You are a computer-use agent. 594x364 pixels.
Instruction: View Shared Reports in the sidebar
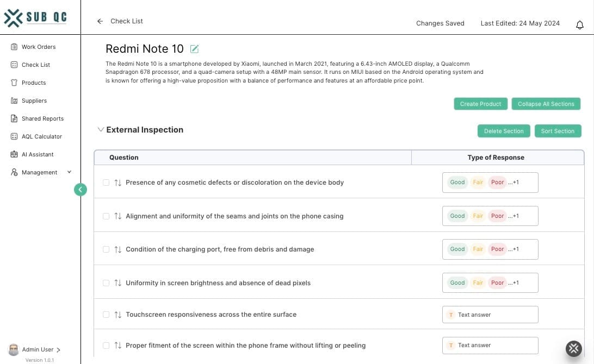(x=42, y=118)
